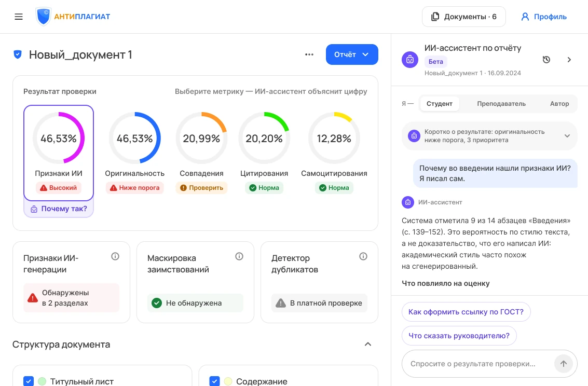Image resolution: width=588 pixels, height=386 pixels.
Task: Open the Отчёт dropdown button
Action: pyautogui.click(x=352, y=54)
